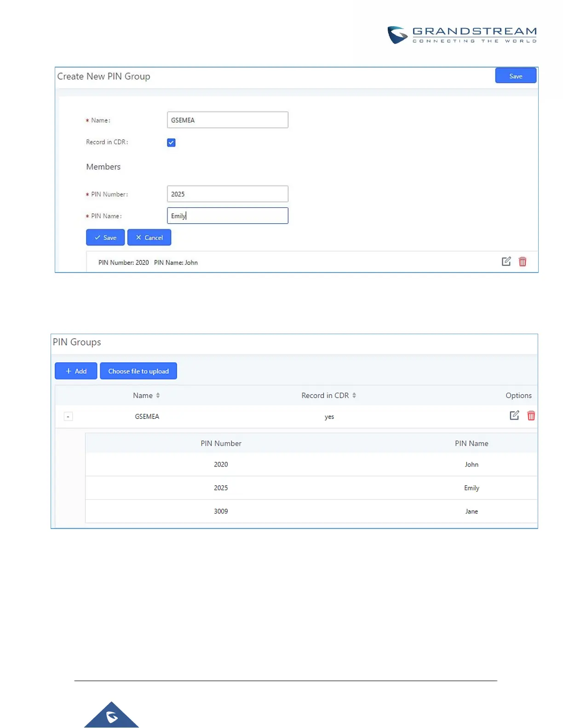563x728 pixels.
Task: Sort by Record in CDR arrows
Action: [x=354, y=395]
